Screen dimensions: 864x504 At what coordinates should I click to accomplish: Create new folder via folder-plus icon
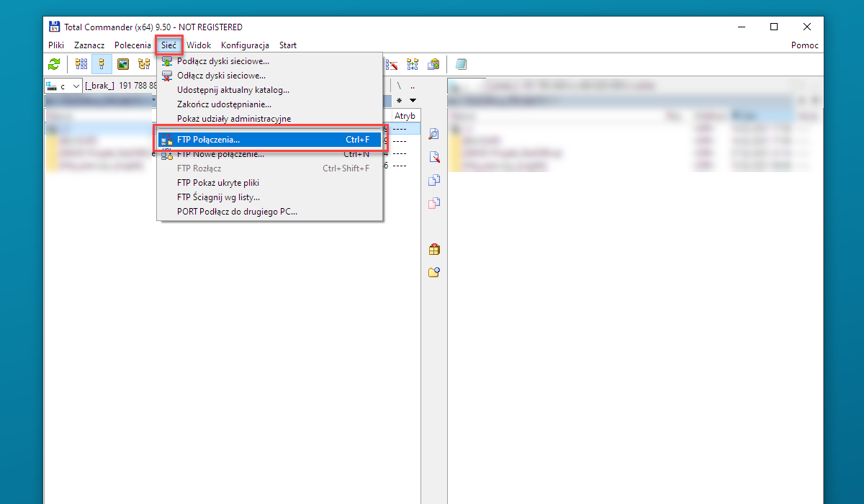click(x=433, y=272)
